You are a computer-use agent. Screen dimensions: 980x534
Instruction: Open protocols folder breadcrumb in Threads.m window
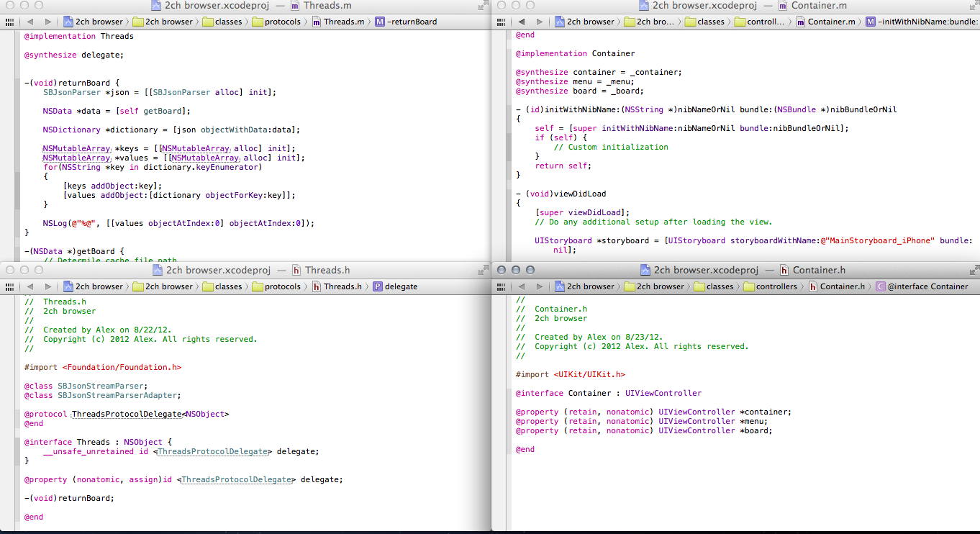tap(277, 22)
